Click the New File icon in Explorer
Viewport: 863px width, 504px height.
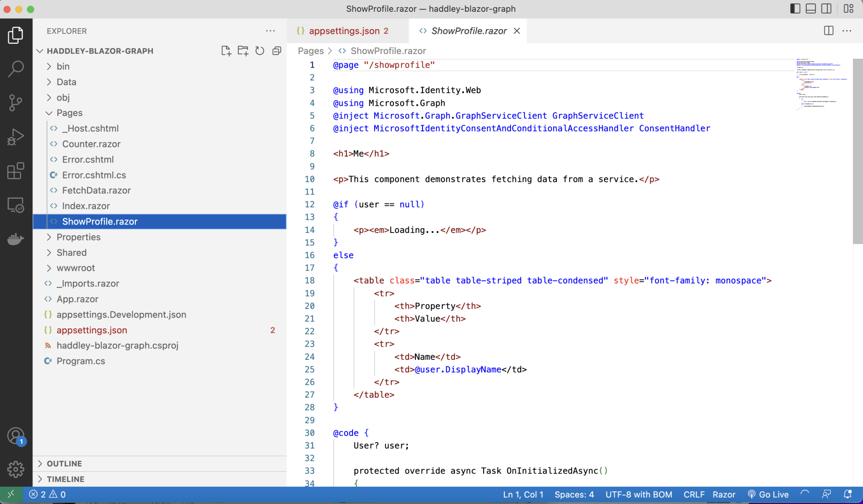click(x=226, y=51)
